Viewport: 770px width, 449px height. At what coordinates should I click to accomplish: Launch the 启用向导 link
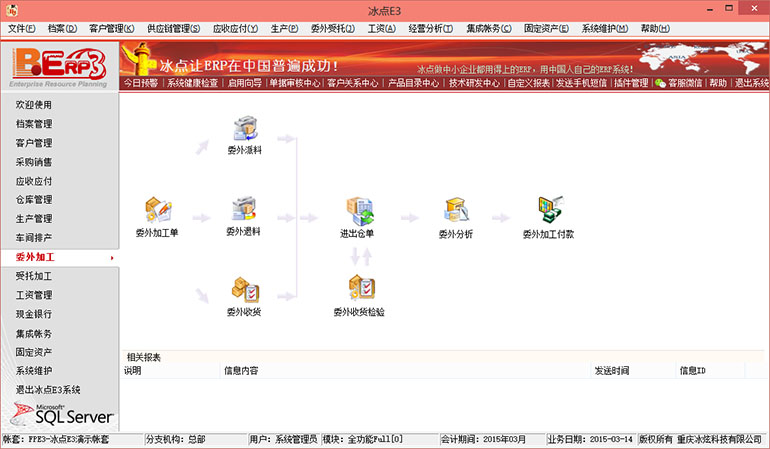tap(244, 83)
